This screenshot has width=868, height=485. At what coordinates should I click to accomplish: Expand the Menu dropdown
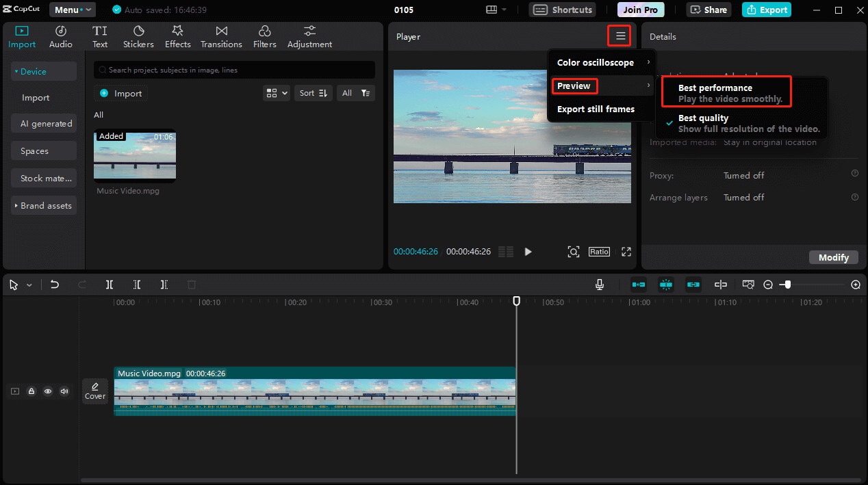point(72,10)
